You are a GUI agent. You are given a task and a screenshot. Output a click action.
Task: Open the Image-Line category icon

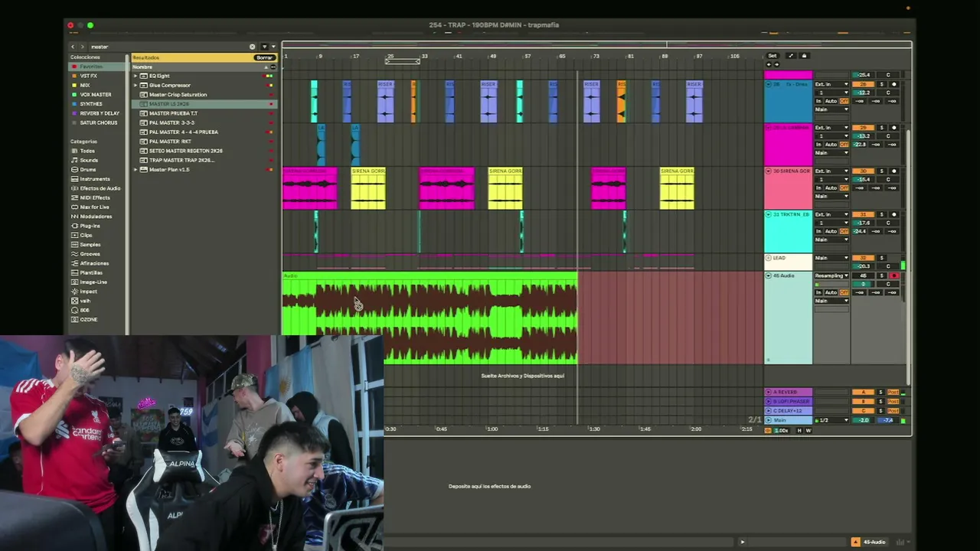click(74, 282)
